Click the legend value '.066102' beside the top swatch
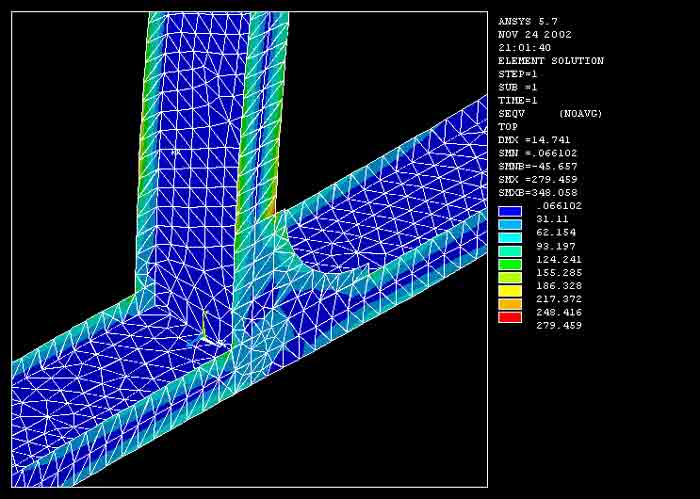Screen dimensions: 700x499 [559, 206]
